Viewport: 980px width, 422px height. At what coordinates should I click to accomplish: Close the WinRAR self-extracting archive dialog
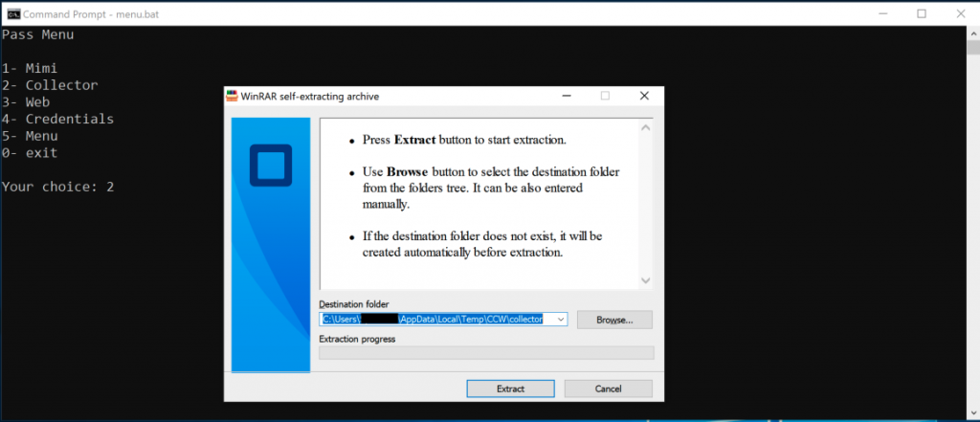coord(644,96)
